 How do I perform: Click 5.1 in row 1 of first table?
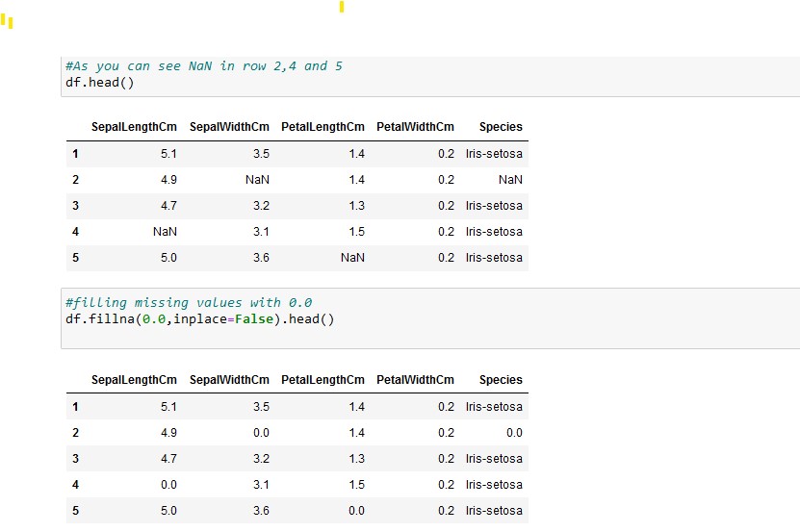(x=168, y=154)
